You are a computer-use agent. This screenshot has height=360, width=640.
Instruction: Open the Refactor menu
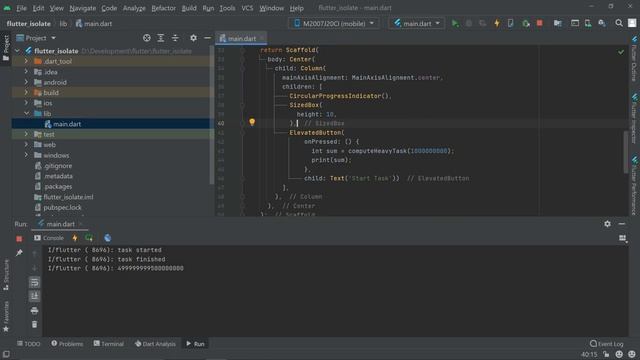coord(163,8)
